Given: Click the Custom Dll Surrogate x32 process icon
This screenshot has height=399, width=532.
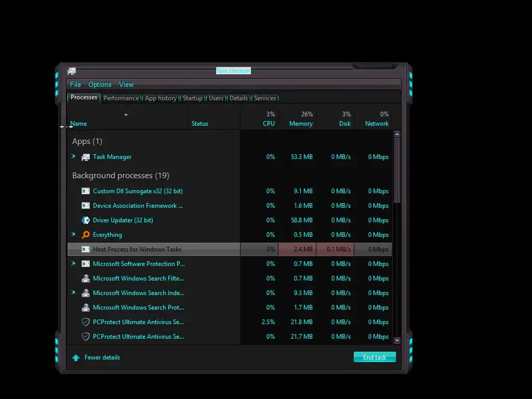Looking at the screenshot, I should point(86,191).
